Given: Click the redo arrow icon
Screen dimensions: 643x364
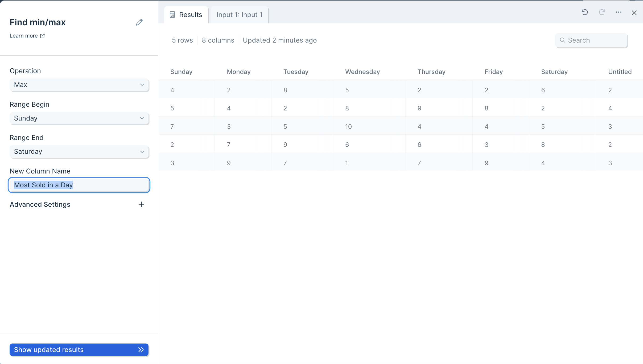Looking at the screenshot, I should click(602, 12).
